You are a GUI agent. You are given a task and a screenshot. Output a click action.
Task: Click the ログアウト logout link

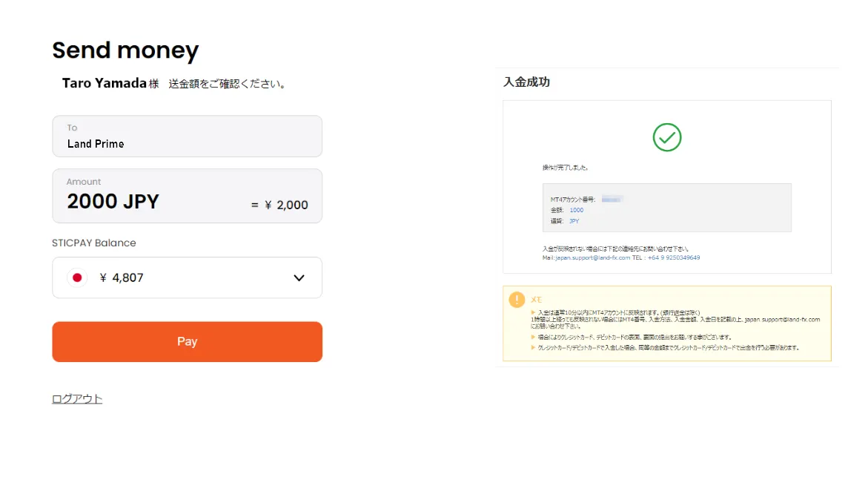pyautogui.click(x=77, y=399)
